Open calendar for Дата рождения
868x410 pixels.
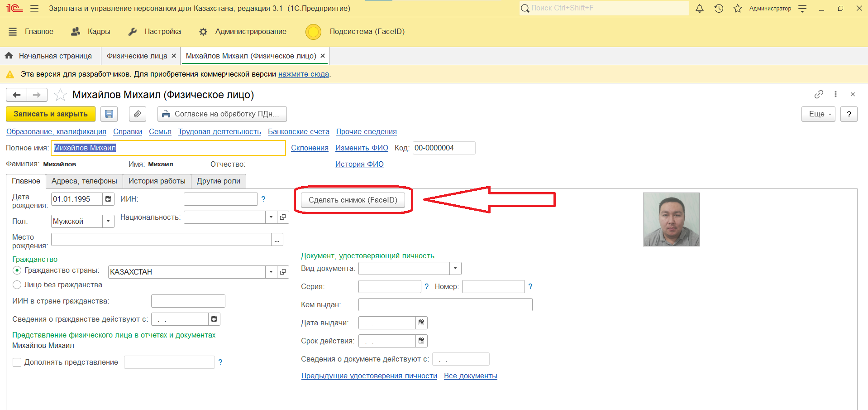[x=108, y=199]
